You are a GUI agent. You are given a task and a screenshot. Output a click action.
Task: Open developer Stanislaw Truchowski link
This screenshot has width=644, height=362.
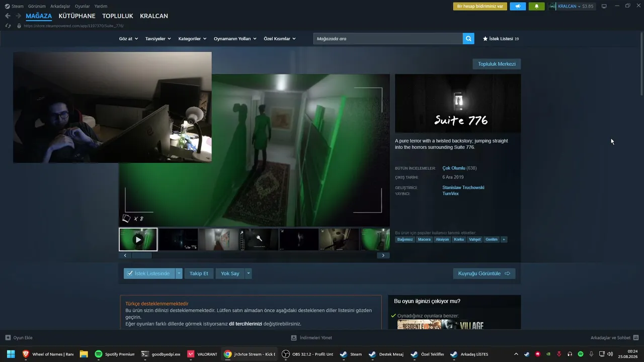click(463, 188)
